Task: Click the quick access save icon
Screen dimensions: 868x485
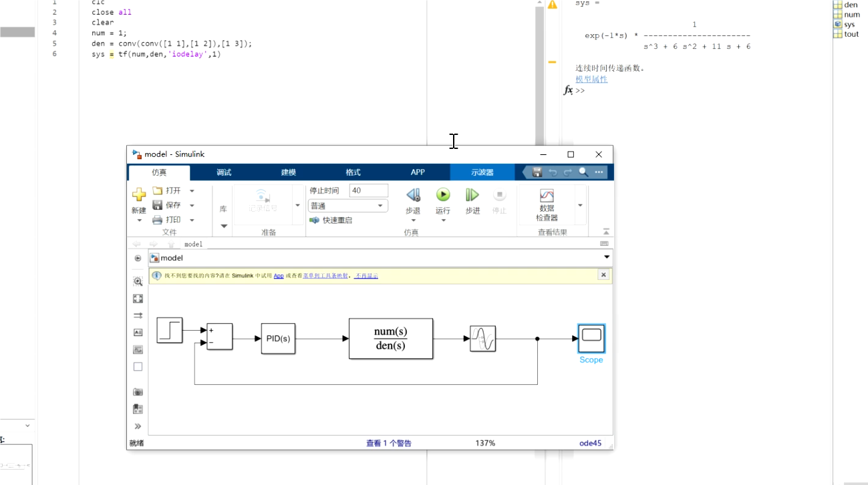Action: coord(537,172)
